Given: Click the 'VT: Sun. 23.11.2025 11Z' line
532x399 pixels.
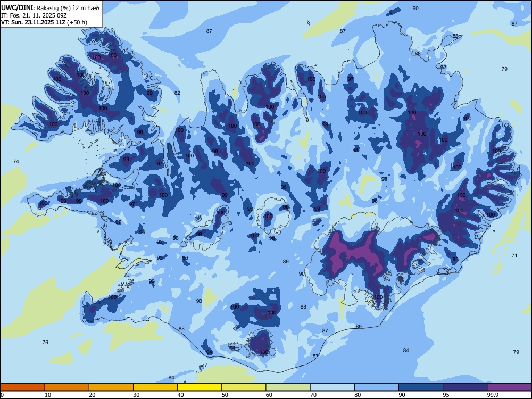Looking at the screenshot, I should (34, 22).
